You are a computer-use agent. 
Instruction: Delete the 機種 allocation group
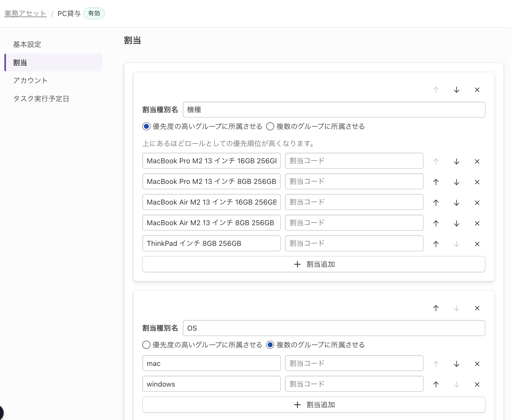(x=477, y=90)
